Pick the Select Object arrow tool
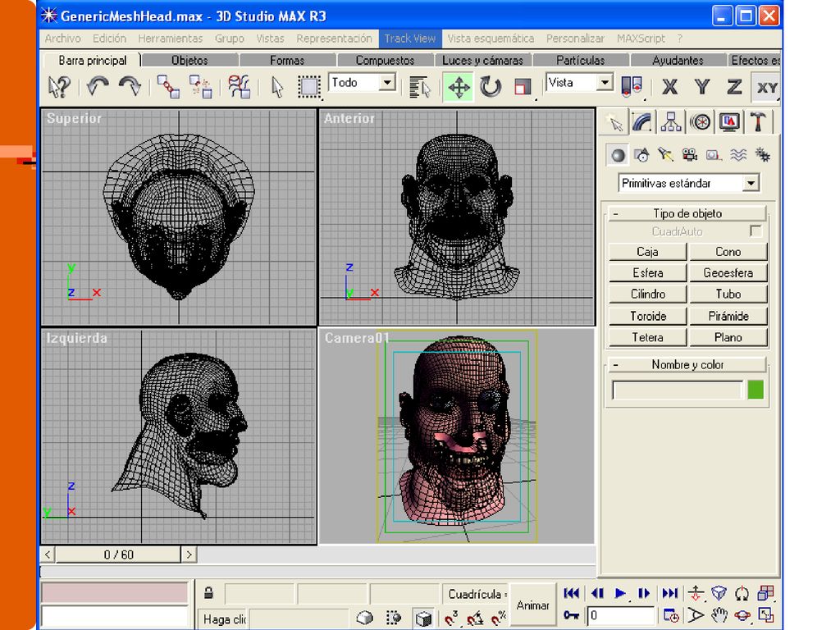The height and width of the screenshot is (630, 840). click(x=277, y=86)
